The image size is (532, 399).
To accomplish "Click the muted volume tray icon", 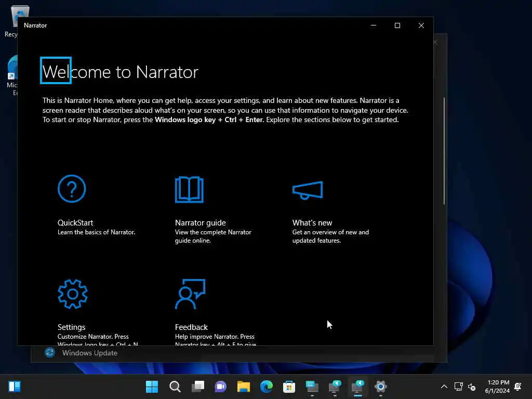I will point(472,387).
